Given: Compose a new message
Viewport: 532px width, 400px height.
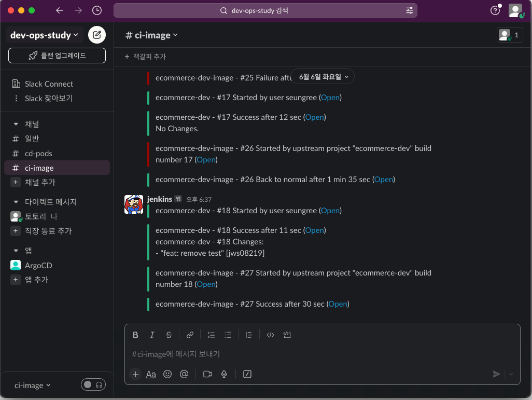Looking at the screenshot, I should (96, 35).
